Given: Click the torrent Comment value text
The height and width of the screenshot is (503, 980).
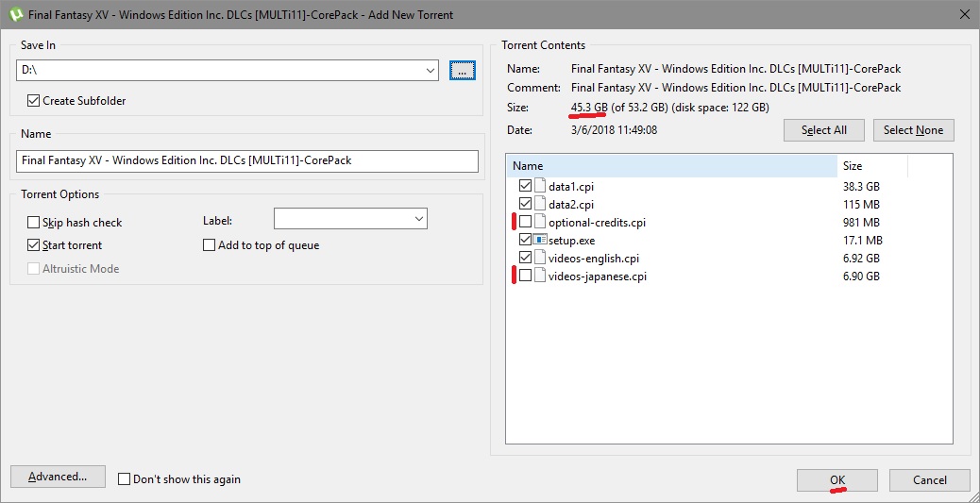Looking at the screenshot, I should pyautogui.click(x=736, y=88).
